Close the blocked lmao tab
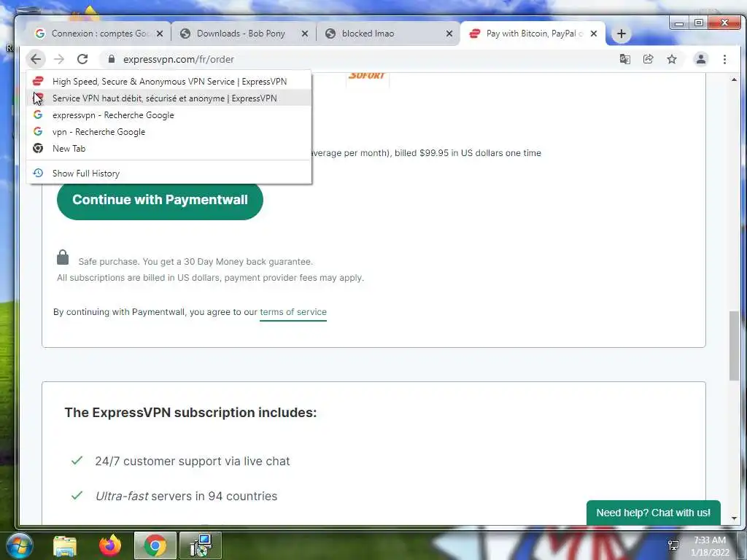 click(x=449, y=34)
